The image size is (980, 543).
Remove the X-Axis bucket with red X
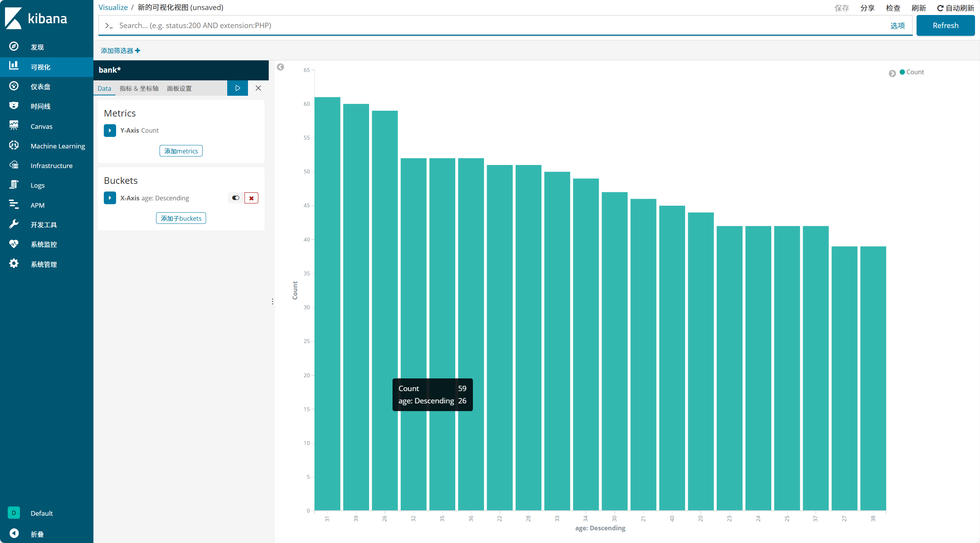pos(251,198)
